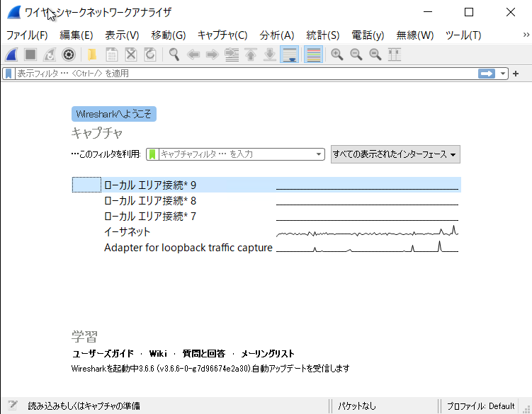Screen dimensions: 532x414
Task: Click the zoom out magnifier icon
Action: 356,54
